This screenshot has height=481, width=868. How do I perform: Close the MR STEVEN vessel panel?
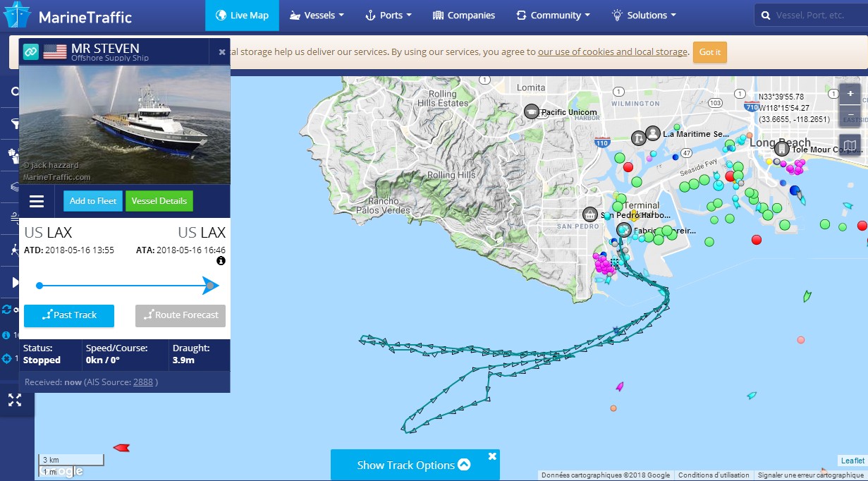222,52
